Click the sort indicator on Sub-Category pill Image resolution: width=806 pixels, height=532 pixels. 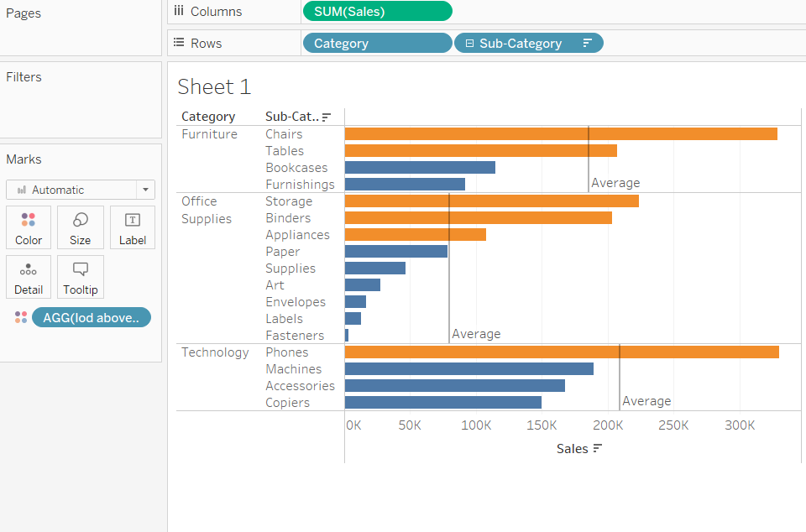click(x=588, y=44)
